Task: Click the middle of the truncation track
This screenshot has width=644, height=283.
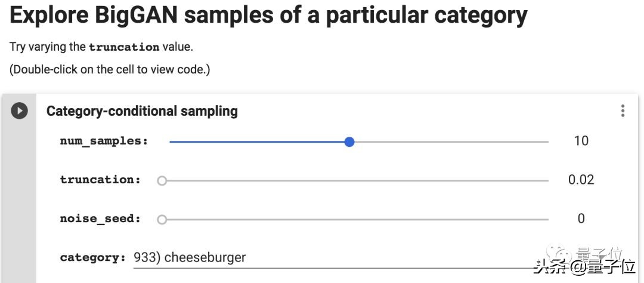Action: click(x=355, y=180)
